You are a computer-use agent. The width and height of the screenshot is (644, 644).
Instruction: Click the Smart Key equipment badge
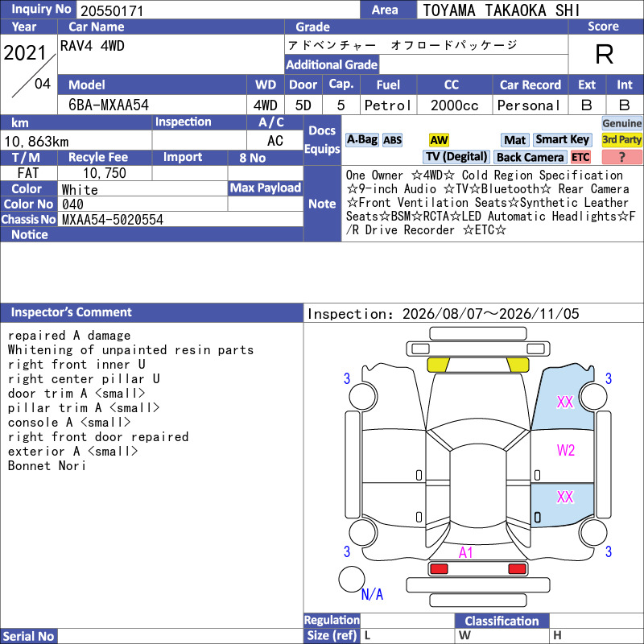[x=562, y=139]
